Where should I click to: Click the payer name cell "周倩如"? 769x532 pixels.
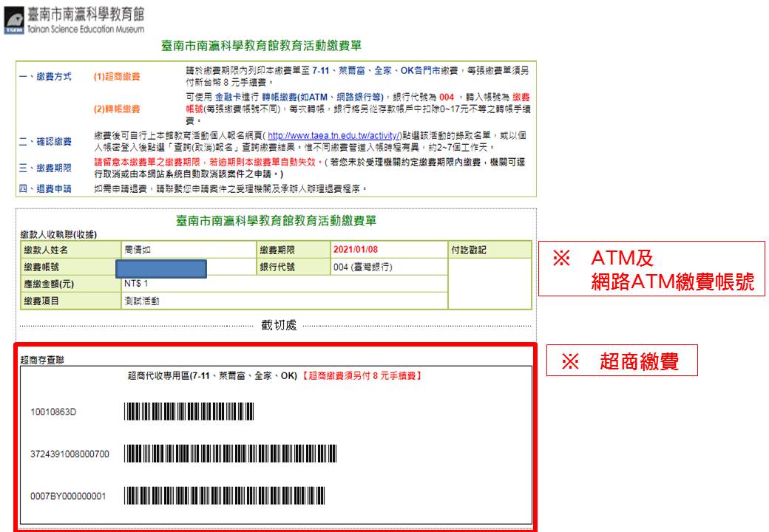189,250
